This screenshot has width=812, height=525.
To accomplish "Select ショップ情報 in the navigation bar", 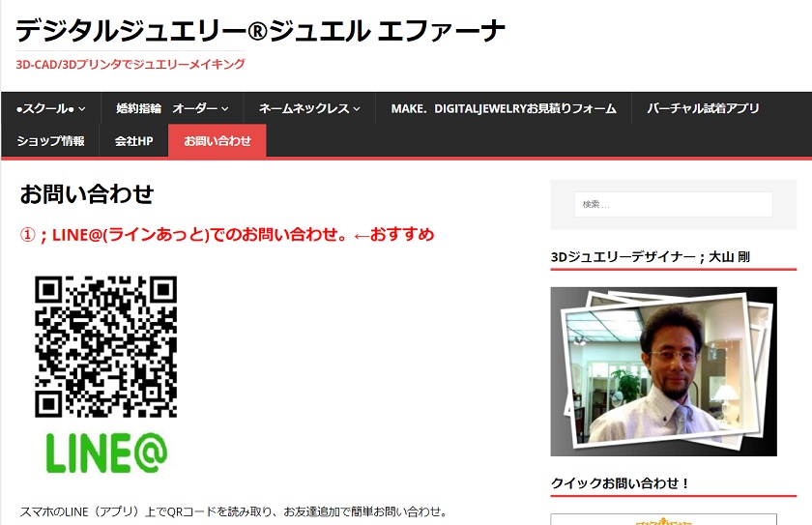I will [50, 141].
